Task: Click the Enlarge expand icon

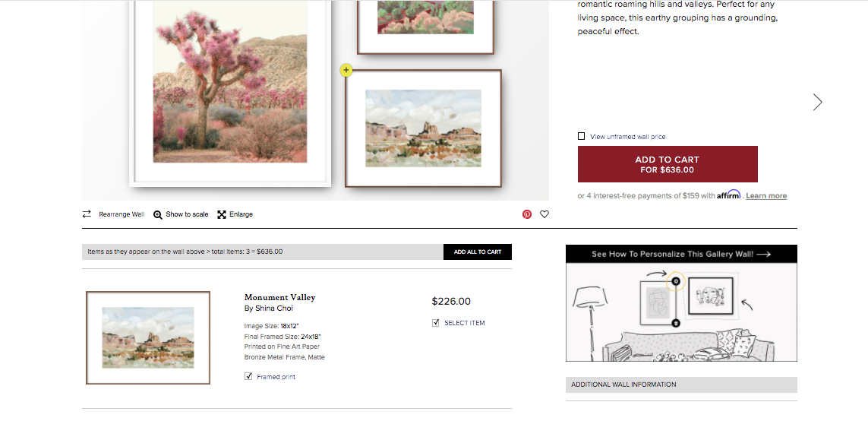Action: pos(222,214)
